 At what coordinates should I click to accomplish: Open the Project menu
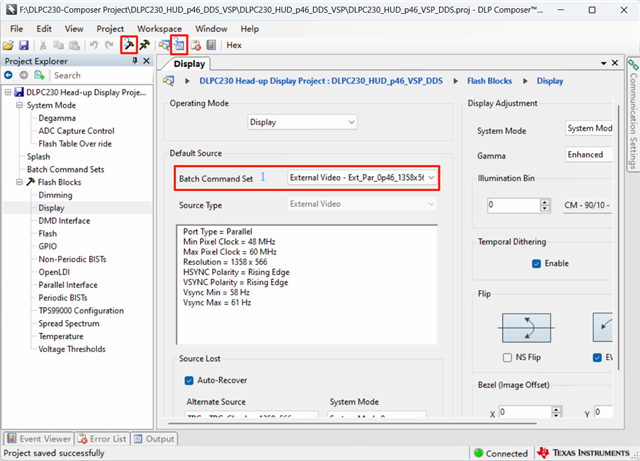tap(110, 29)
